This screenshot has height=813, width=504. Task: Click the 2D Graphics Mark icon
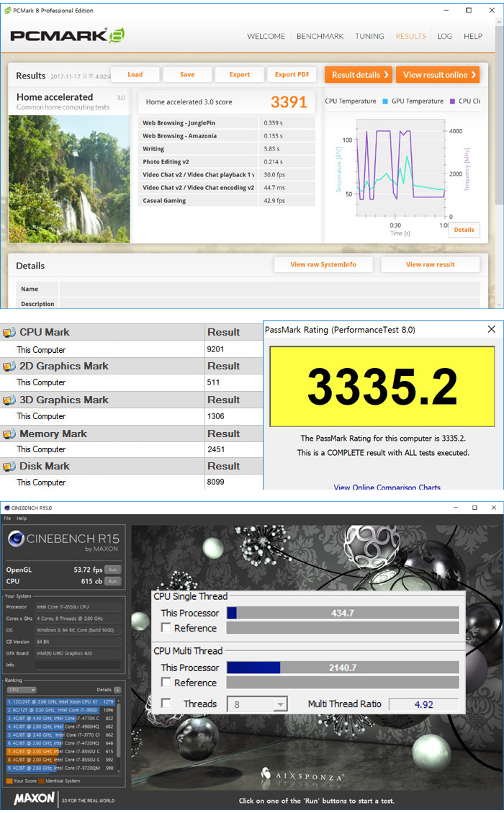pos(9,367)
